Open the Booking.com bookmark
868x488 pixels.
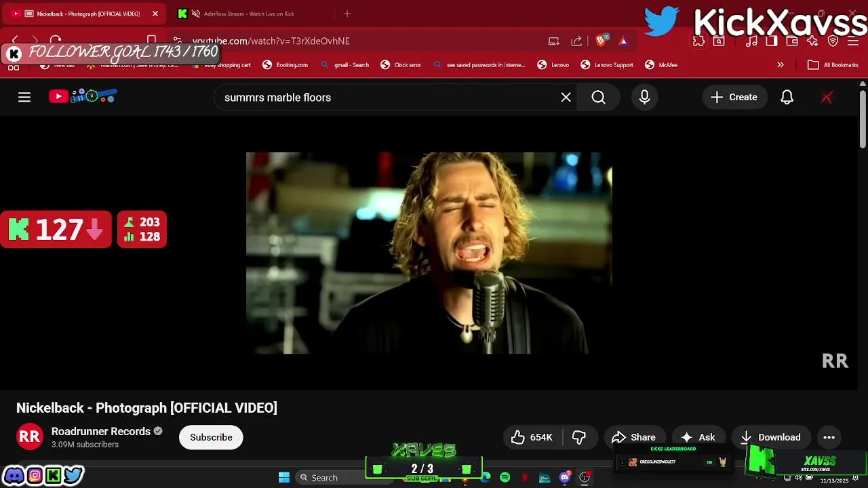285,65
